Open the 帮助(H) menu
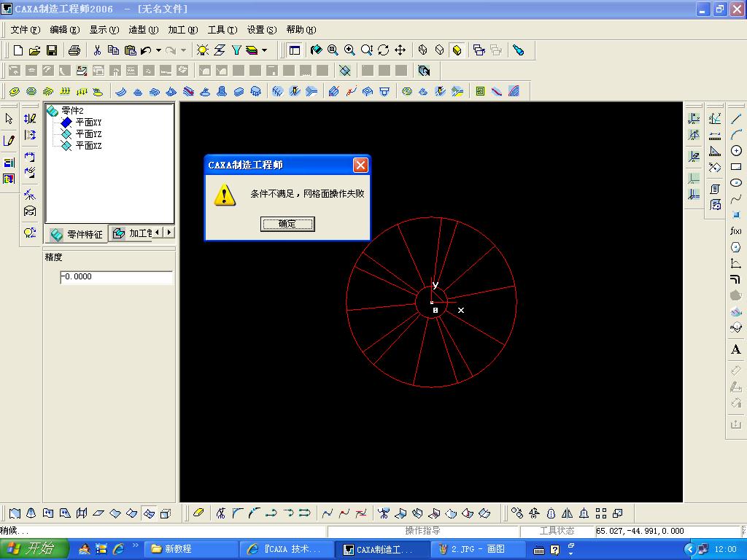The image size is (747, 560). pyautogui.click(x=301, y=30)
